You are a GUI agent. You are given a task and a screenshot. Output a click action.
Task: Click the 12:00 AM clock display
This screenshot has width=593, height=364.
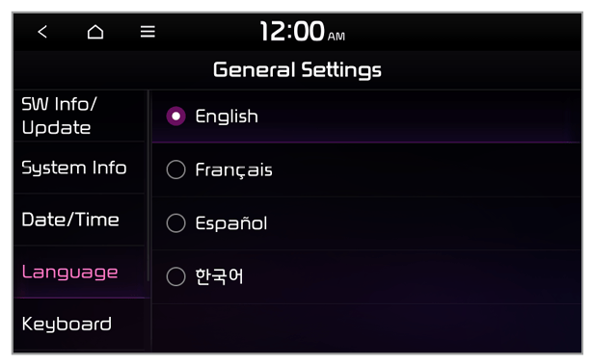pos(302,32)
